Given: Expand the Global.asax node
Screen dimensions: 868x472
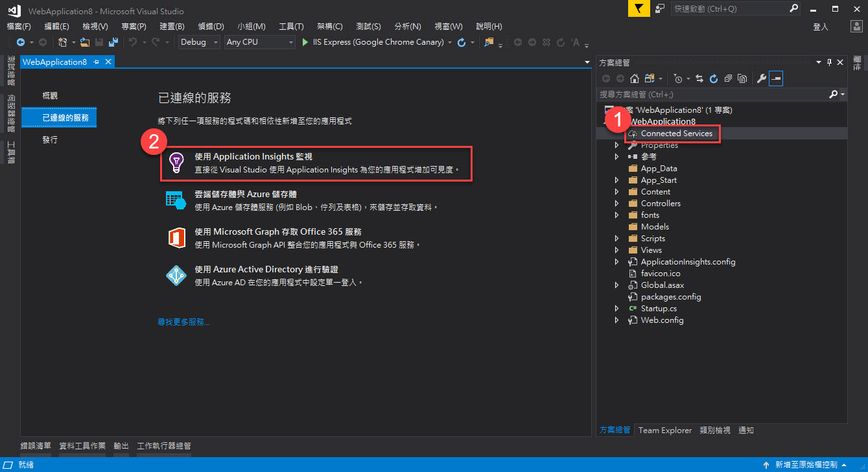Looking at the screenshot, I should [x=616, y=285].
